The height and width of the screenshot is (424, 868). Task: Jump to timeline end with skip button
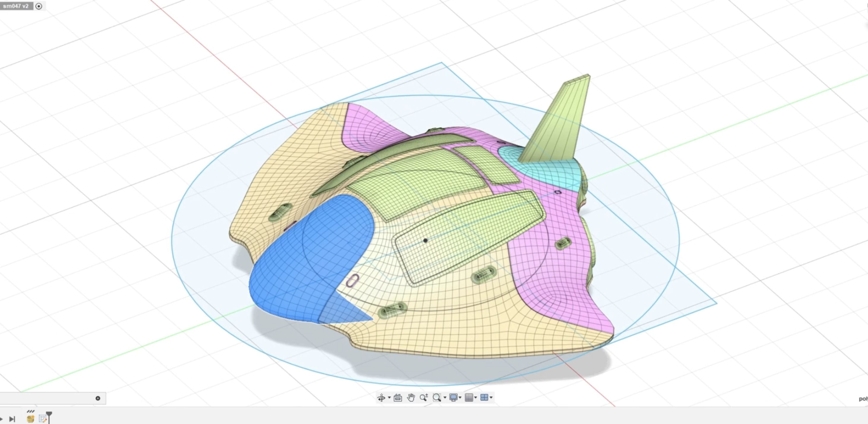(12, 419)
